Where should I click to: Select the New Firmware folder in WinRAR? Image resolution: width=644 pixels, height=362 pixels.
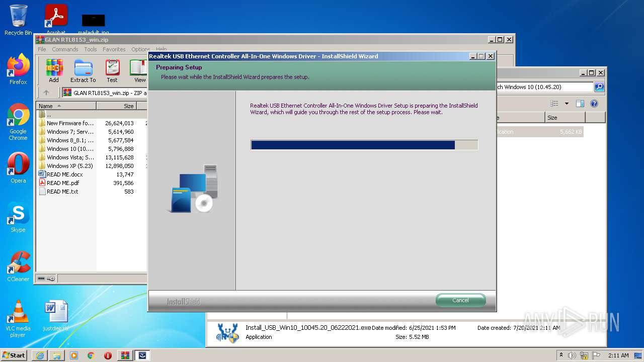click(x=92, y=123)
